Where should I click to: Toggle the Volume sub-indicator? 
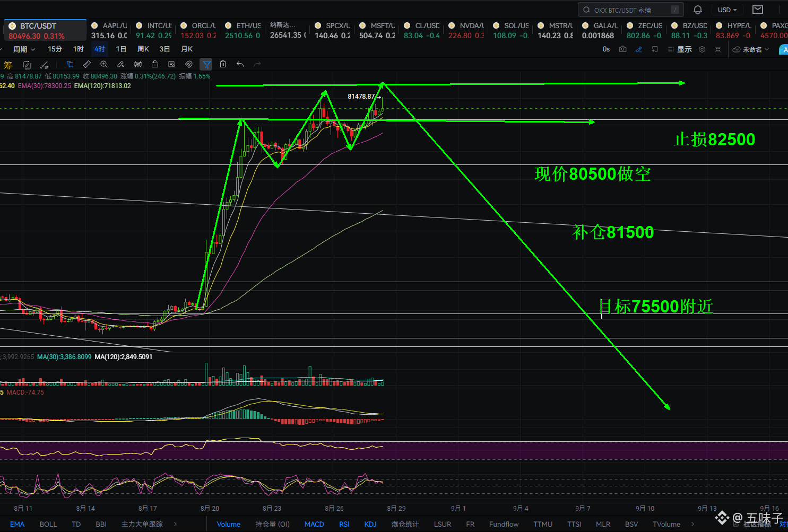point(229,524)
